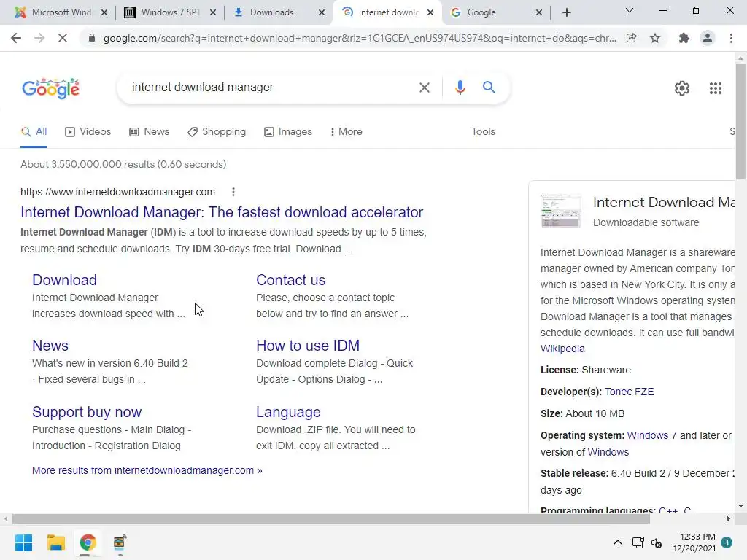Show hidden tray icons chevron
The width and height of the screenshot is (747, 560).
tap(617, 542)
